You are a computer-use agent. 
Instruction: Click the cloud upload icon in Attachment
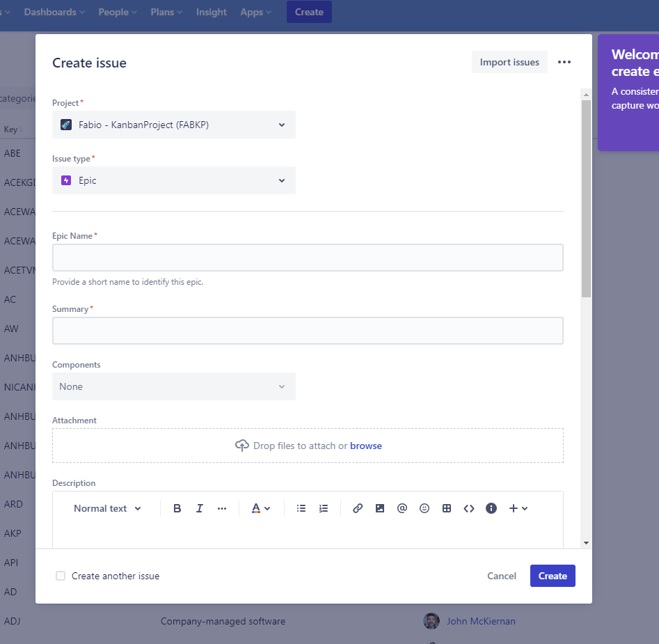241,446
